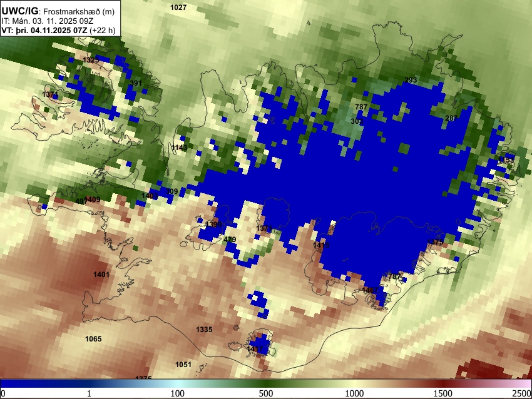This screenshot has height=399, width=532.
Task: Click the legend scale label "1500"
Action: (442, 393)
